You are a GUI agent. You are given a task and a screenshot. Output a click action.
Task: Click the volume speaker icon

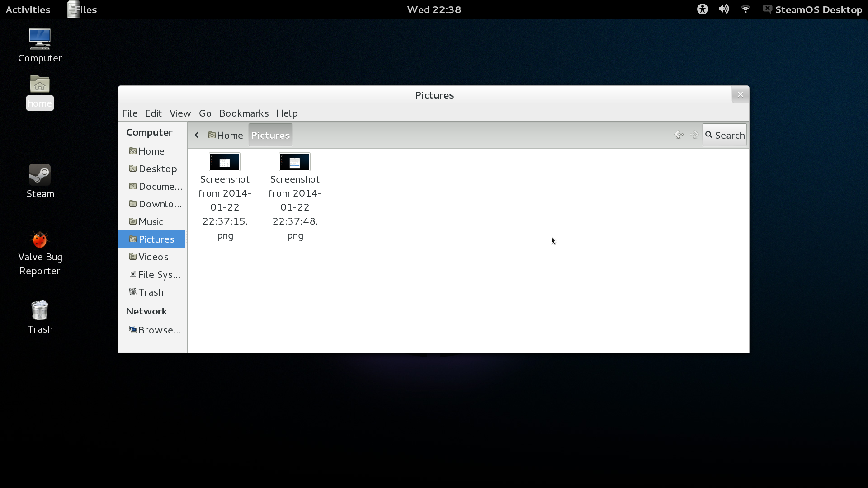pyautogui.click(x=723, y=9)
